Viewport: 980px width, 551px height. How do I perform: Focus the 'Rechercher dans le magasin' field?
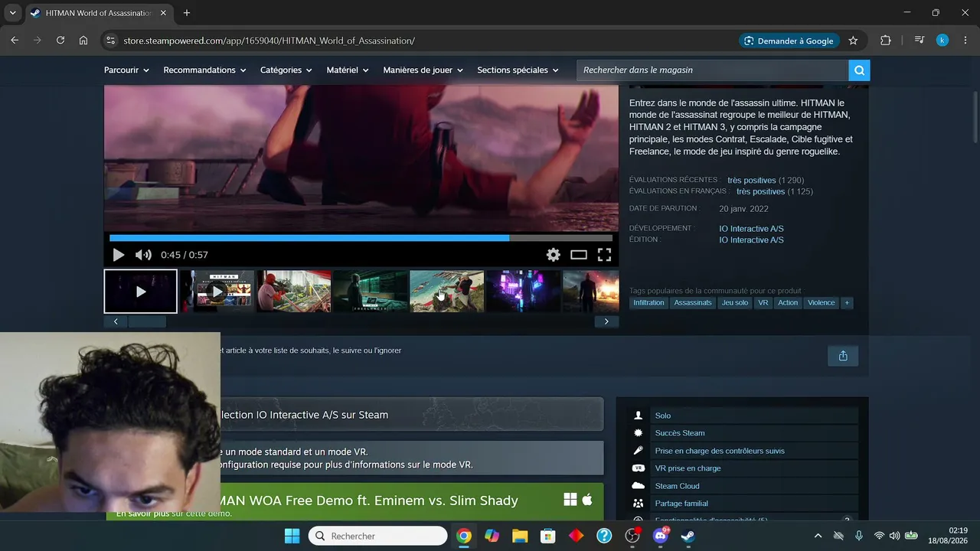pos(712,70)
